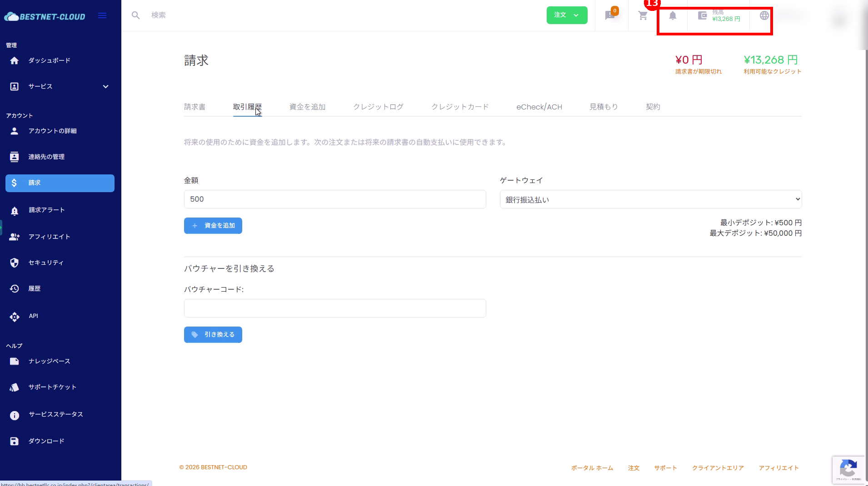Viewport: 868px width, 486px height.
Task: Click the search magnifier icon
Action: [x=135, y=15]
